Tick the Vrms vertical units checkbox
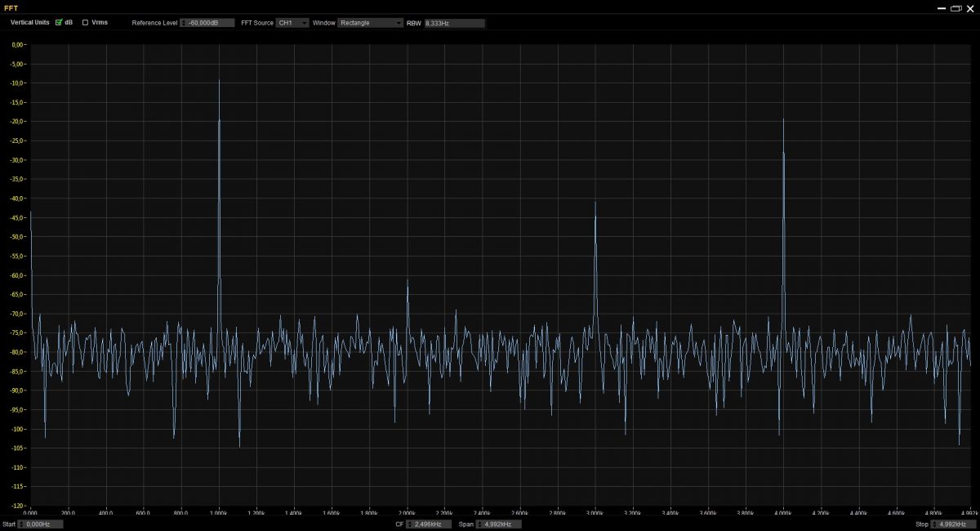This screenshot has height=531, width=980. [x=85, y=23]
